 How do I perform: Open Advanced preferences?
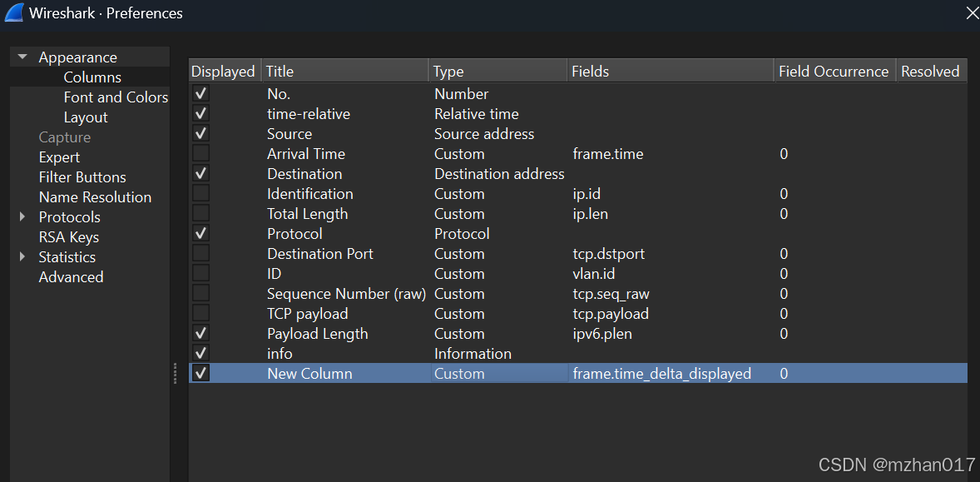point(72,277)
